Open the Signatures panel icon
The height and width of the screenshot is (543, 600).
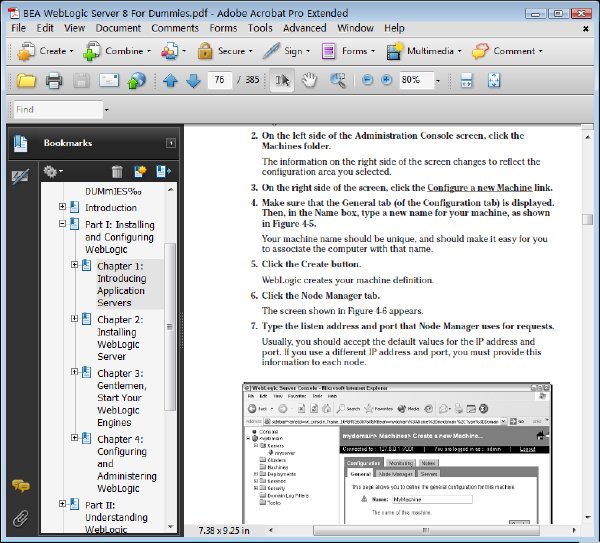pyautogui.click(x=20, y=176)
